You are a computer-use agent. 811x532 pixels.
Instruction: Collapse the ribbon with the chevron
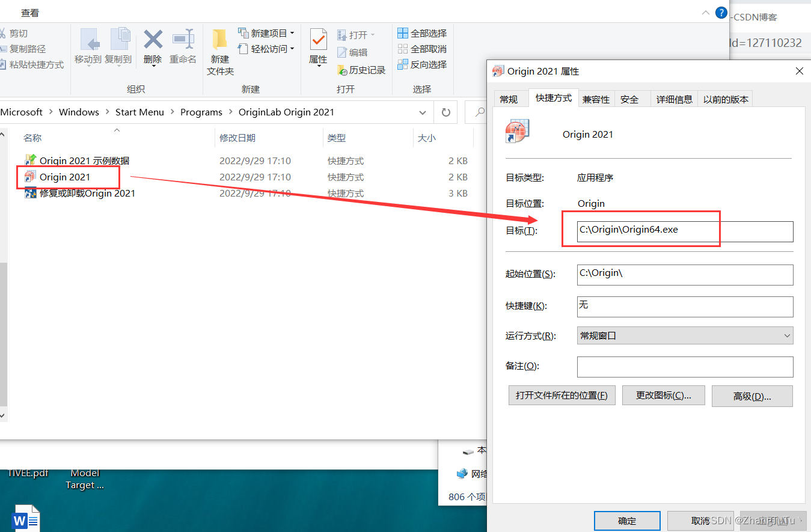coord(705,13)
